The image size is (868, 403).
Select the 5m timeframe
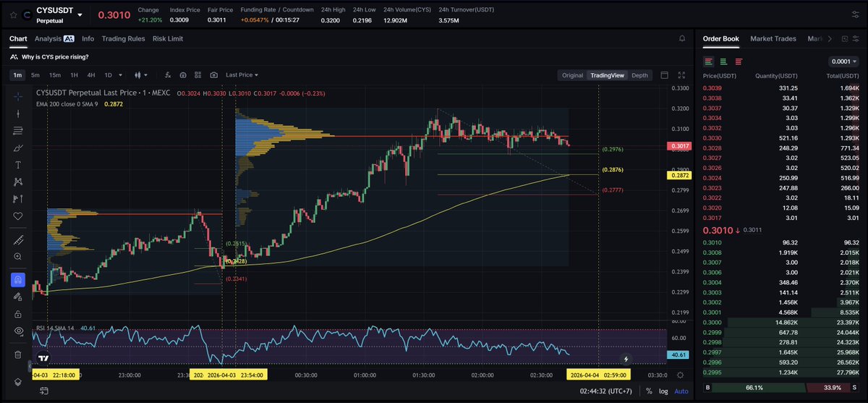(x=35, y=75)
